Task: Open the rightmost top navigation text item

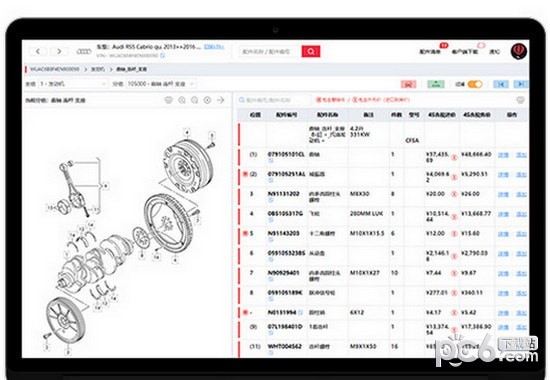Action: point(495,52)
